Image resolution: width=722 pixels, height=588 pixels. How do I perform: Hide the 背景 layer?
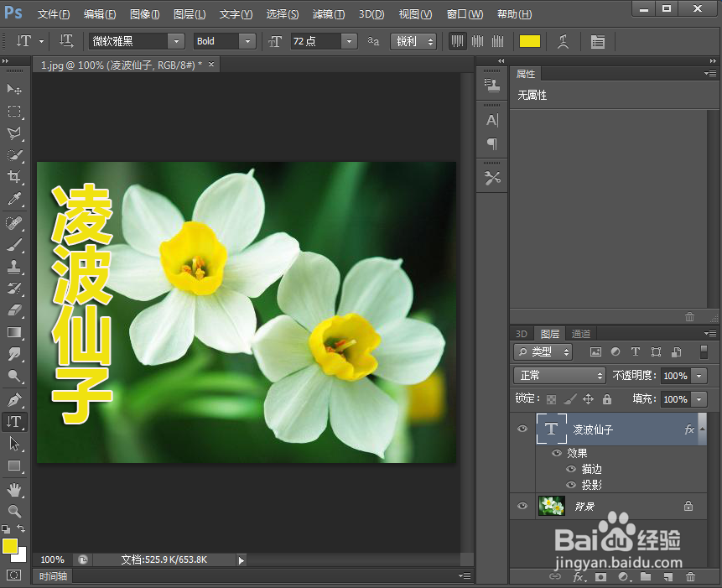[522, 506]
